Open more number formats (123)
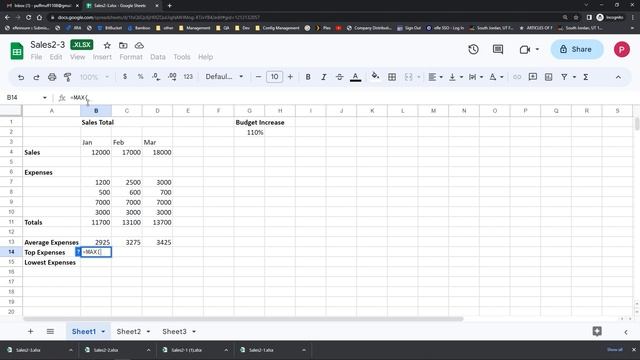The width and height of the screenshot is (640, 360). [188, 77]
